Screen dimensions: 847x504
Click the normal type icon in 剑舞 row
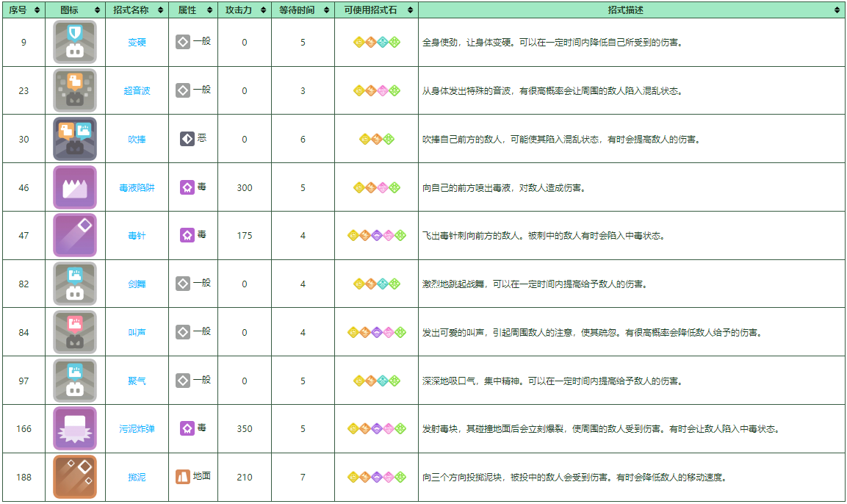(183, 284)
